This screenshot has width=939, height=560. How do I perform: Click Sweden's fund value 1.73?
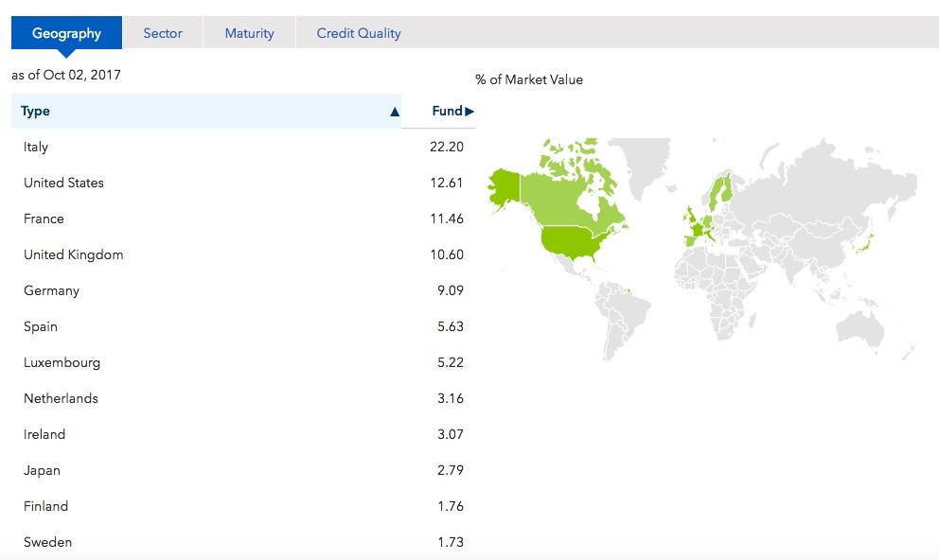(x=451, y=541)
